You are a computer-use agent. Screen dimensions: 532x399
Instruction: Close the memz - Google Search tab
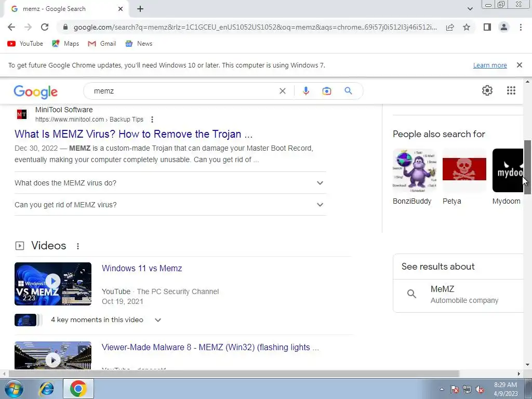click(x=121, y=9)
